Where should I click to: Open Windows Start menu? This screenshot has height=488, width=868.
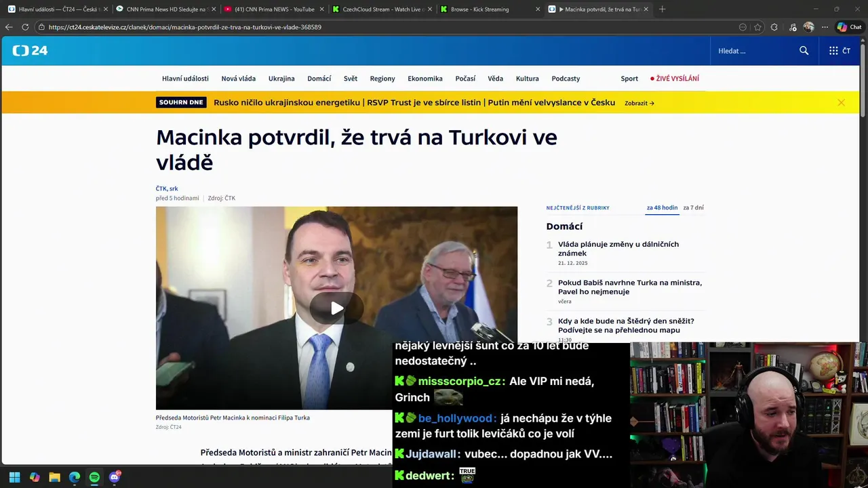pyautogui.click(x=14, y=477)
